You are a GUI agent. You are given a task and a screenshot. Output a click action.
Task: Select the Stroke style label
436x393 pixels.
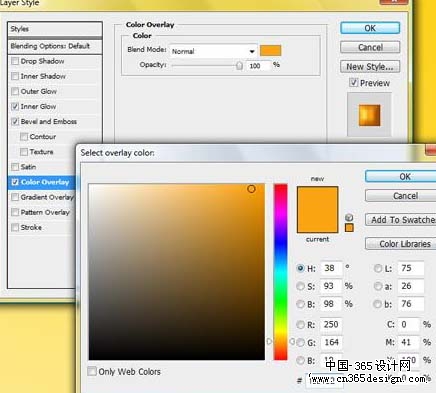(x=31, y=227)
